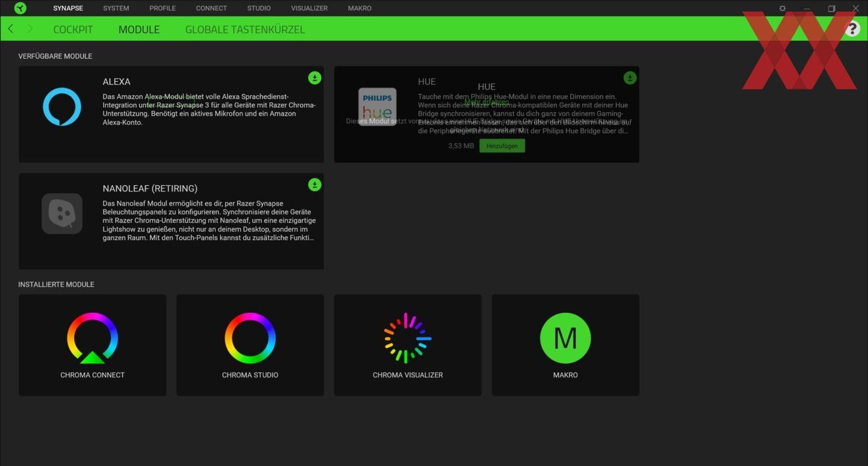Switch to the Makro tab
The height and width of the screenshot is (466, 868).
[360, 8]
